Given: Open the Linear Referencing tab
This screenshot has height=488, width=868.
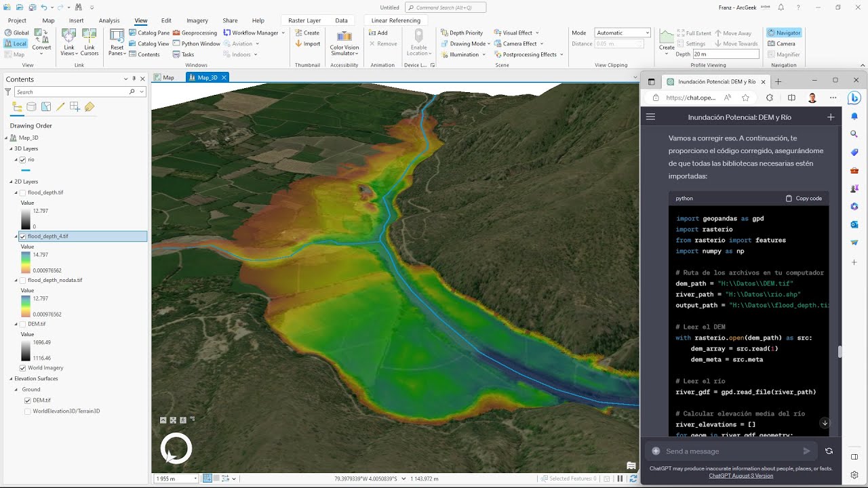Looking at the screenshot, I should [396, 20].
